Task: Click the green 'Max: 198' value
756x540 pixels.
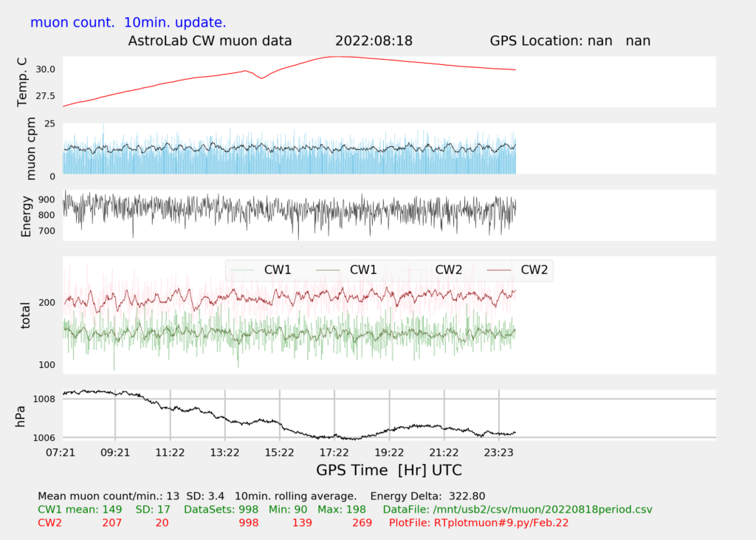Action: point(341,510)
